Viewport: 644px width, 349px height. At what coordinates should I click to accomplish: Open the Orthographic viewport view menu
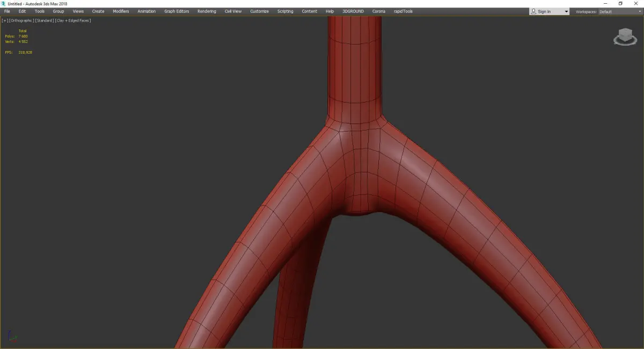pyautogui.click(x=21, y=20)
